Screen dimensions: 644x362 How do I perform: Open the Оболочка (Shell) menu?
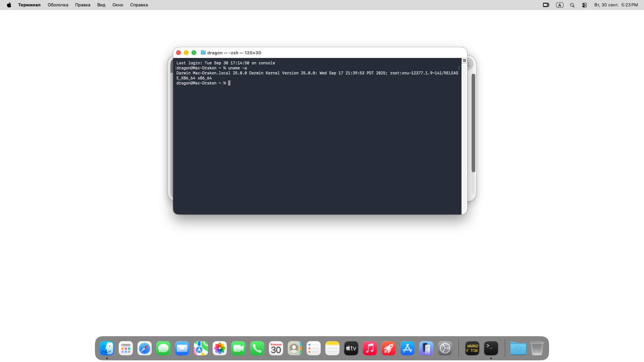point(58,5)
